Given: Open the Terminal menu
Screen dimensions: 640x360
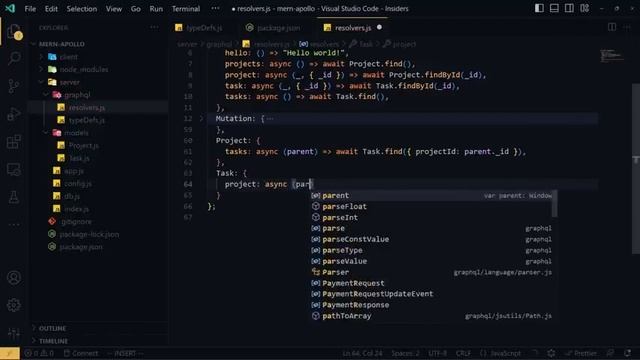Looking at the screenshot, I should tap(186, 9).
